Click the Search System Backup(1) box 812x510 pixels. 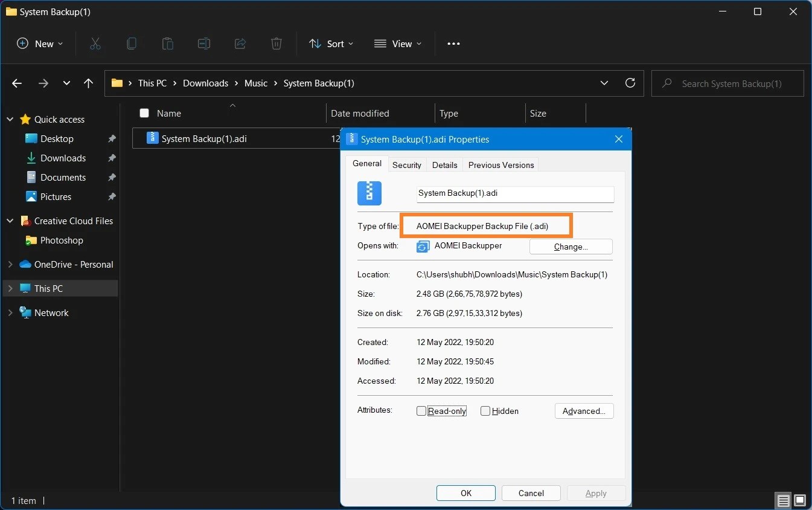pyautogui.click(x=728, y=83)
